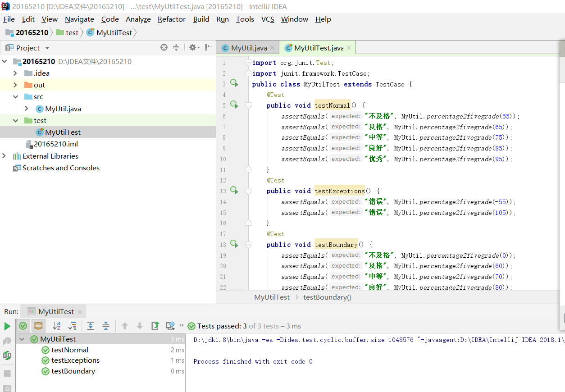Open the Analyze menu
The height and width of the screenshot is (392, 565).
(x=138, y=19)
